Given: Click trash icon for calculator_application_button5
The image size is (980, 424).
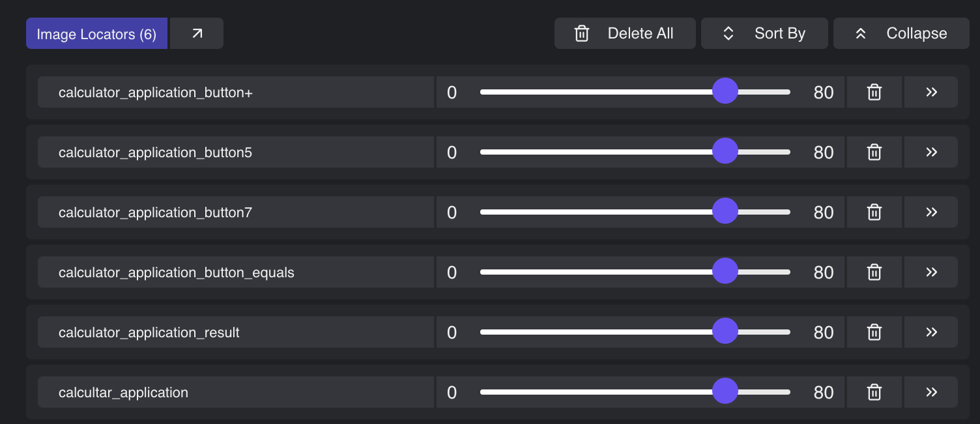Looking at the screenshot, I should point(874,152).
